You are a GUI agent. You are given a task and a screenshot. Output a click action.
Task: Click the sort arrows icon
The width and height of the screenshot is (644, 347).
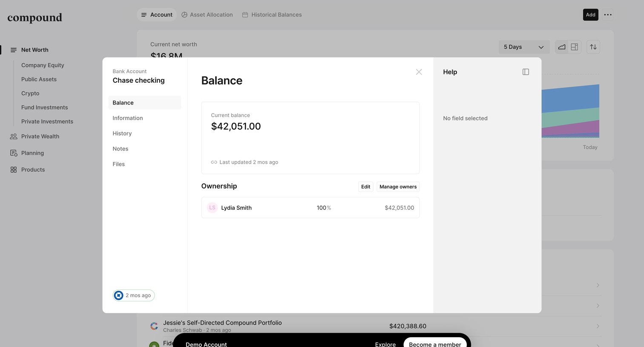pos(593,47)
